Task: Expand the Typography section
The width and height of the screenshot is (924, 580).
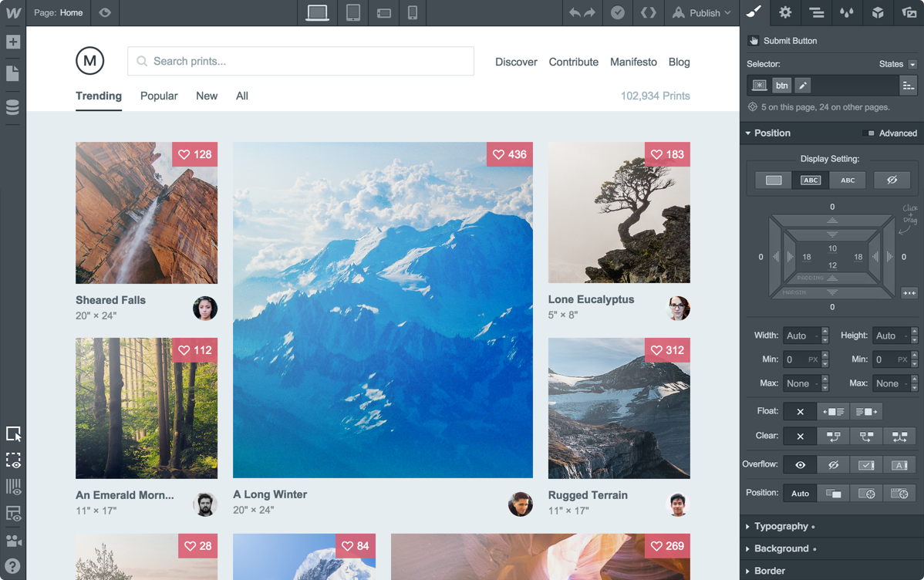Action: pos(781,526)
